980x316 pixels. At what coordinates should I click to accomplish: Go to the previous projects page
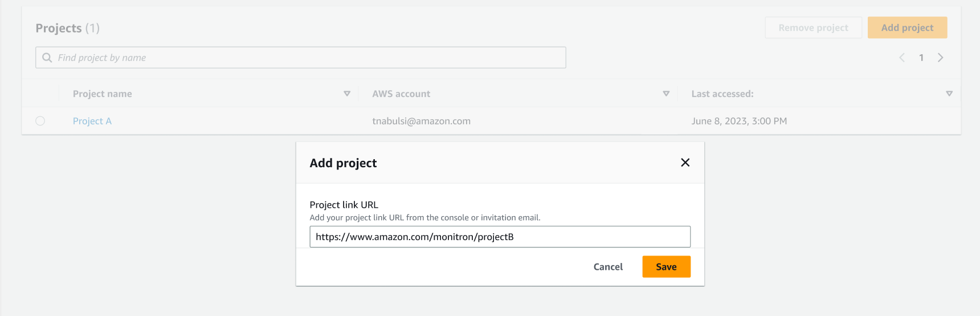point(902,58)
